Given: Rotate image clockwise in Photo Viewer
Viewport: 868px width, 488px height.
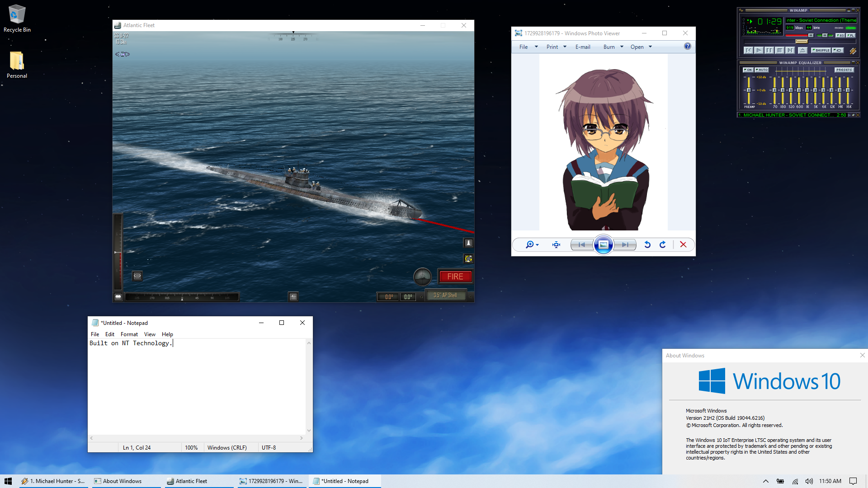Looking at the screenshot, I should (663, 244).
